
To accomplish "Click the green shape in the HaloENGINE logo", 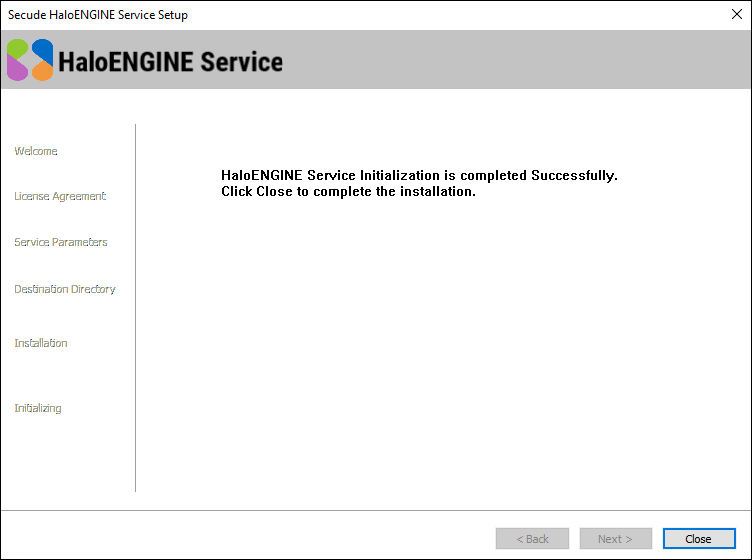I will 18,49.
